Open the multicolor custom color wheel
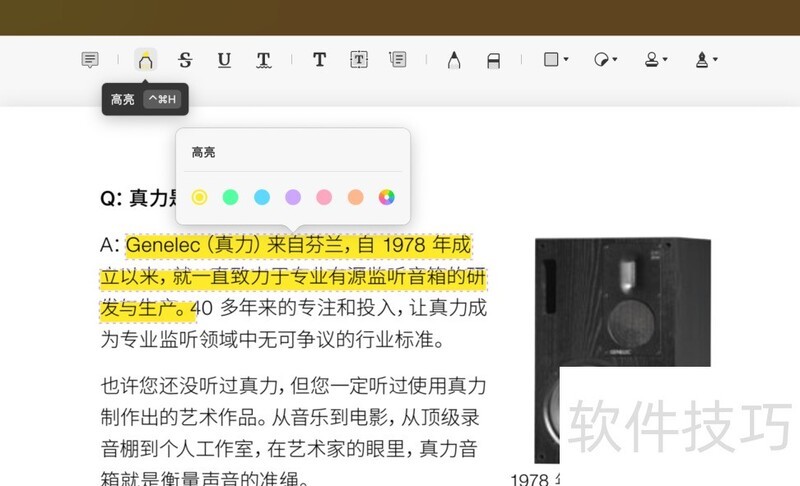The height and width of the screenshot is (486, 800). (x=387, y=197)
